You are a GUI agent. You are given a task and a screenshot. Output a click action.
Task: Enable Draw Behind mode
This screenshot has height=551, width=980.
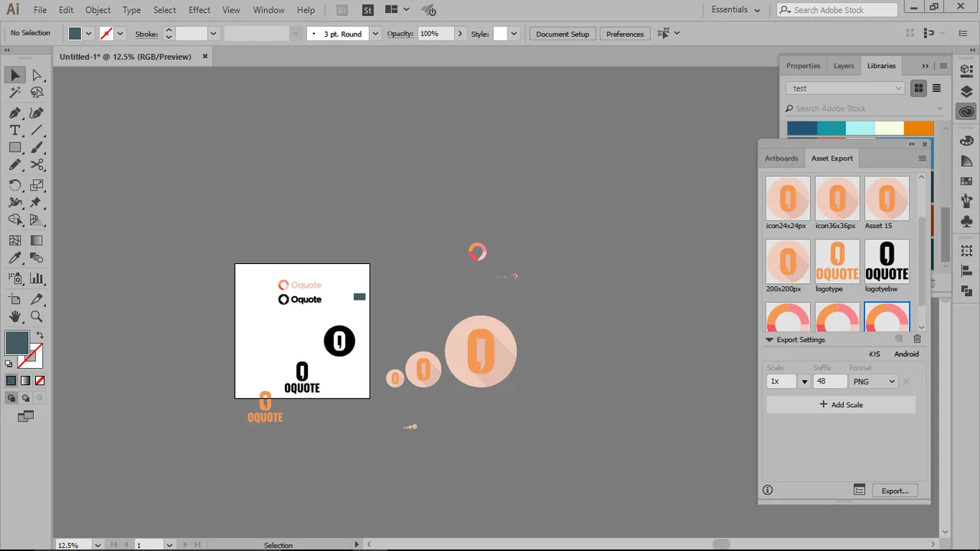[25, 398]
